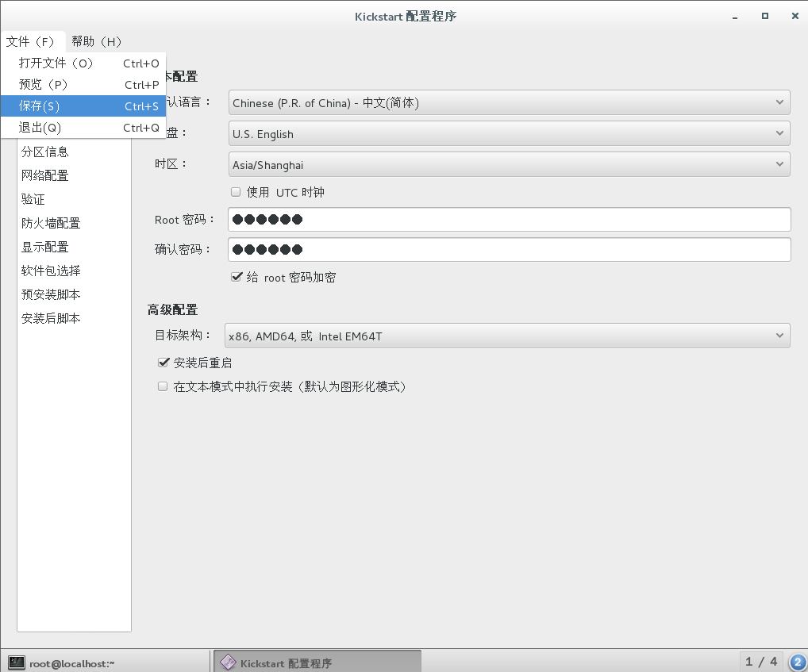Screen dimensions: 808x672
Task: Choose 打开文件 (O) from menu
Action: (83, 63)
